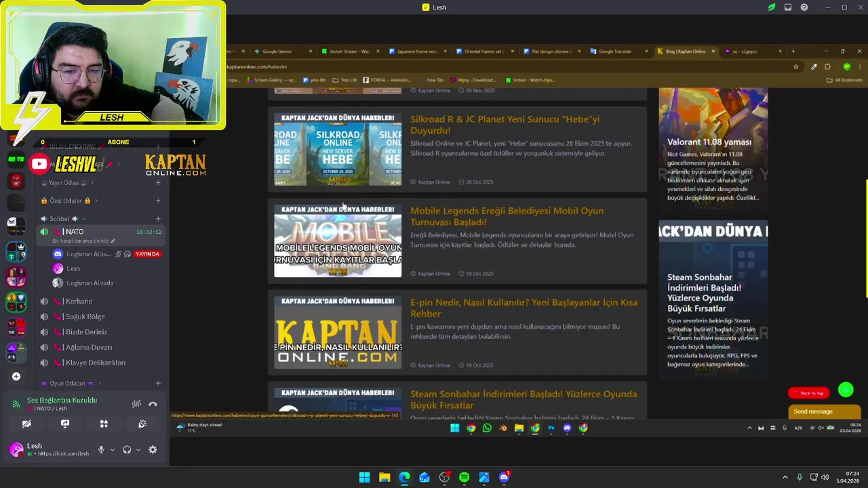Create channel in Oyun Odaları category
Image resolution: width=868 pixels, height=488 pixels.
[x=158, y=383]
